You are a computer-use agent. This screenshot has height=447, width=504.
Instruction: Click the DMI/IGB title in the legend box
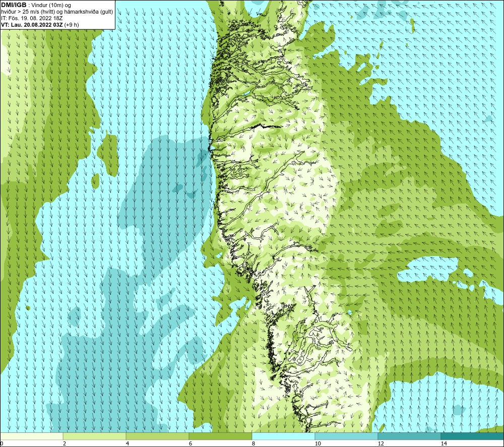coord(14,5)
